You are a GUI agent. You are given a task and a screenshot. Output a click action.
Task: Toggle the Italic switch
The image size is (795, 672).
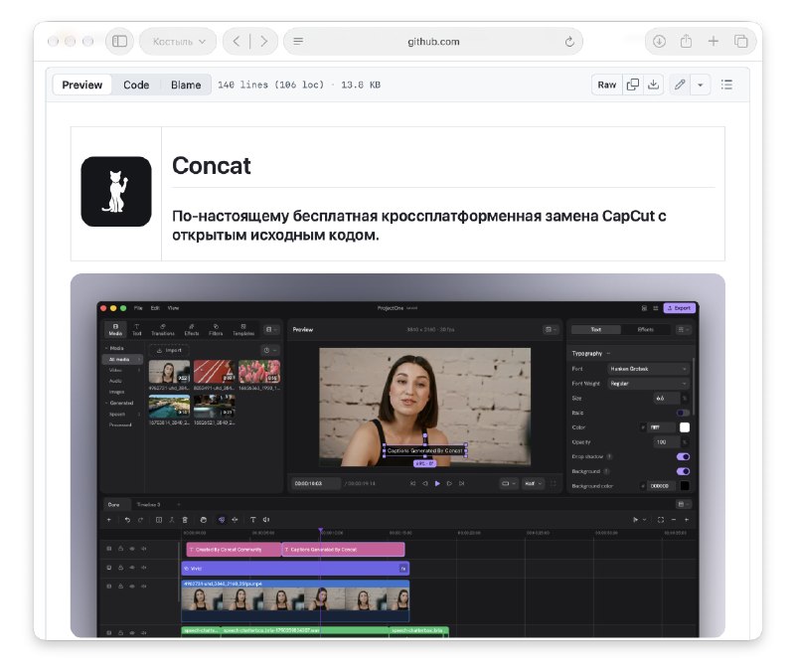point(683,413)
